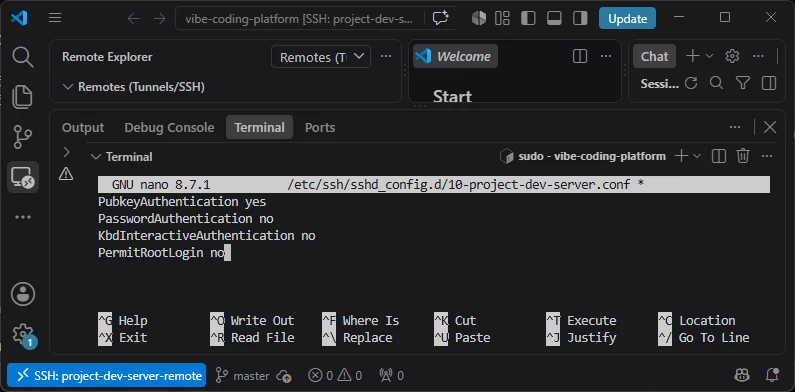
Task: Click the terminal prompt chevron icon
Action: [66, 152]
